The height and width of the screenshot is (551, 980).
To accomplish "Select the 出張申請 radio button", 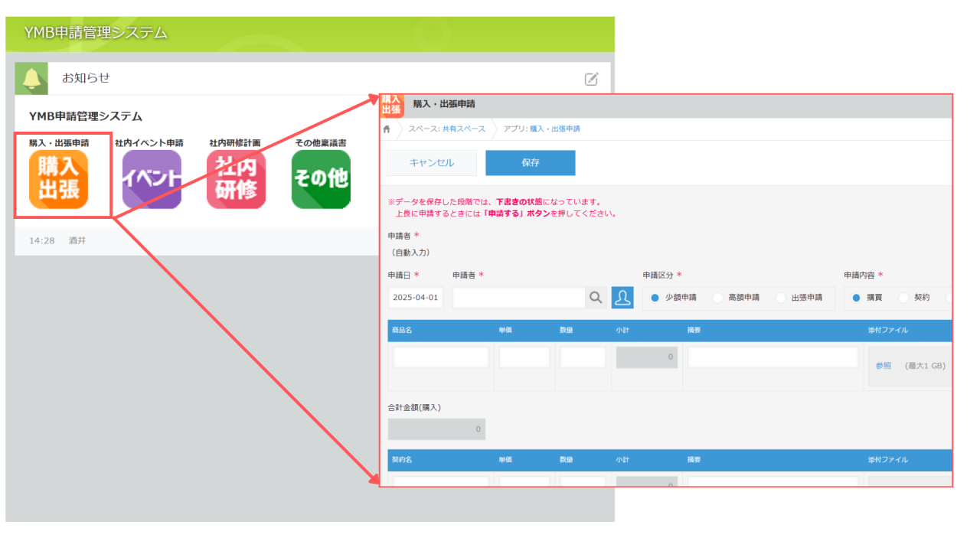I will point(779,298).
